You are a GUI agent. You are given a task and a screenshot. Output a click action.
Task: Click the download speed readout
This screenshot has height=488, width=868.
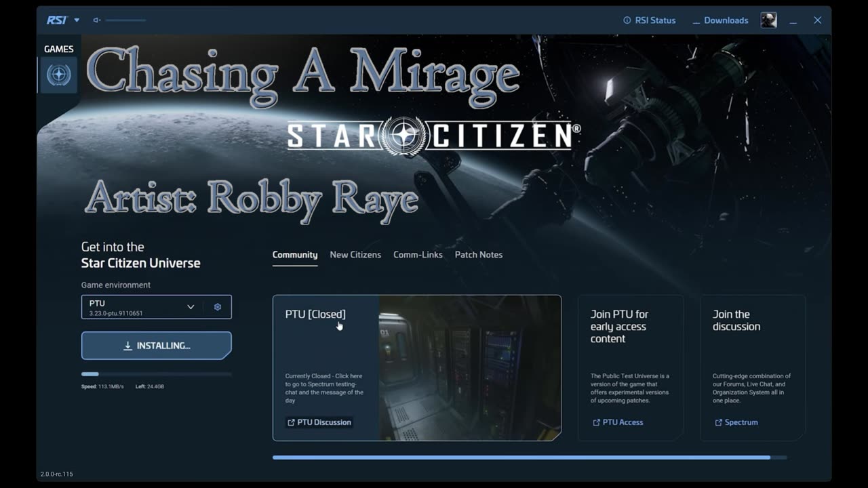[102, 386]
